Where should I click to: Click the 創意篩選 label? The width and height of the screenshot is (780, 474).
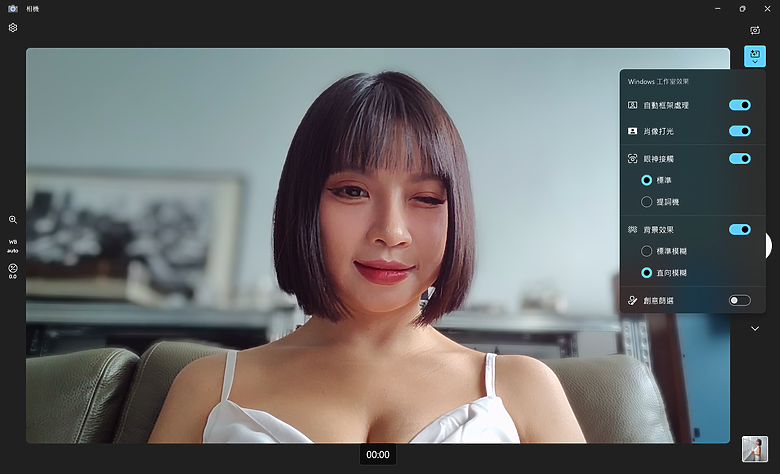[659, 300]
